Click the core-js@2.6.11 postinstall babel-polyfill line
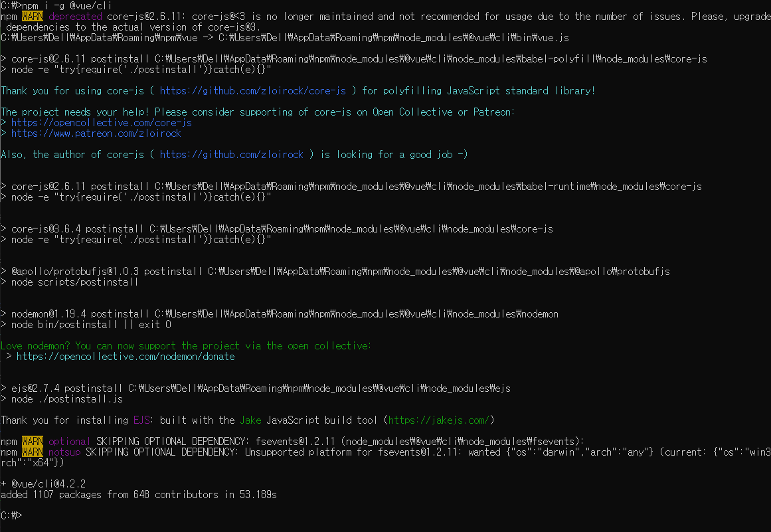The height and width of the screenshot is (532, 771). click(x=354, y=59)
